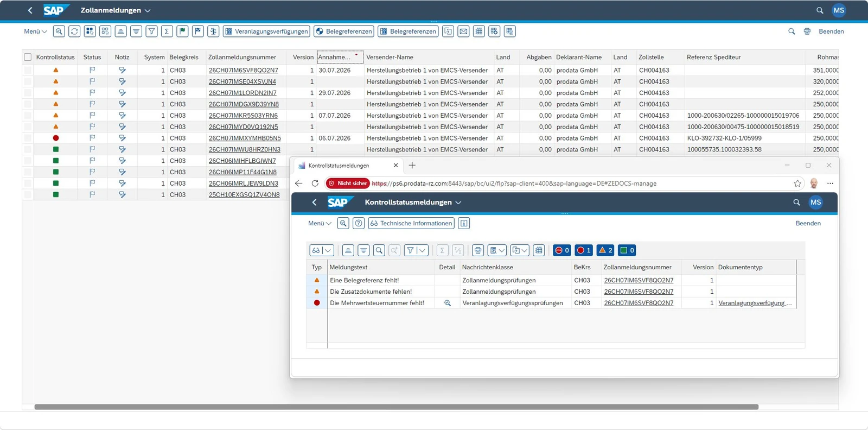The height and width of the screenshot is (430, 868).
Task: Click the sort ascending icon in main toolbar
Action: click(121, 31)
